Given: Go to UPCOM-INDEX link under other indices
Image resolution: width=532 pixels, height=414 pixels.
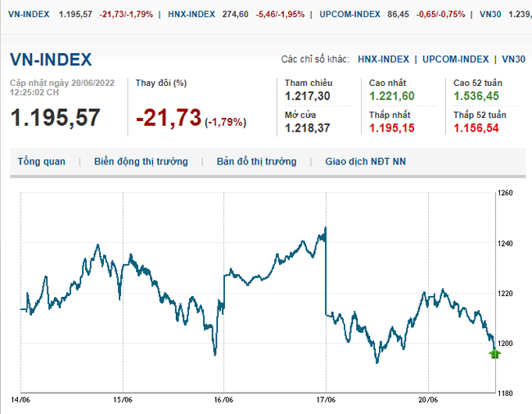Looking at the screenshot, I should (x=456, y=60).
